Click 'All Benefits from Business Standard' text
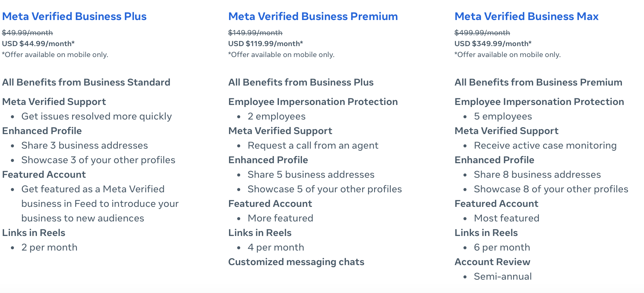Image resolution: width=644 pixels, height=293 pixels. pyautogui.click(x=86, y=82)
